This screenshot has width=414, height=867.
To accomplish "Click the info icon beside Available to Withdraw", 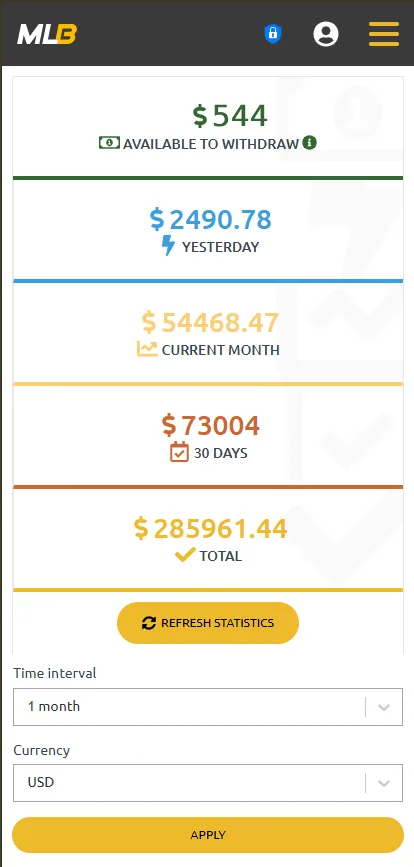I will coord(310,143).
